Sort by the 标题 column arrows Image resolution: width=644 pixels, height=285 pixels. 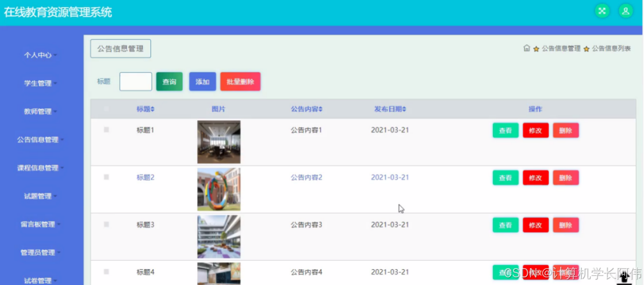pyautogui.click(x=153, y=109)
